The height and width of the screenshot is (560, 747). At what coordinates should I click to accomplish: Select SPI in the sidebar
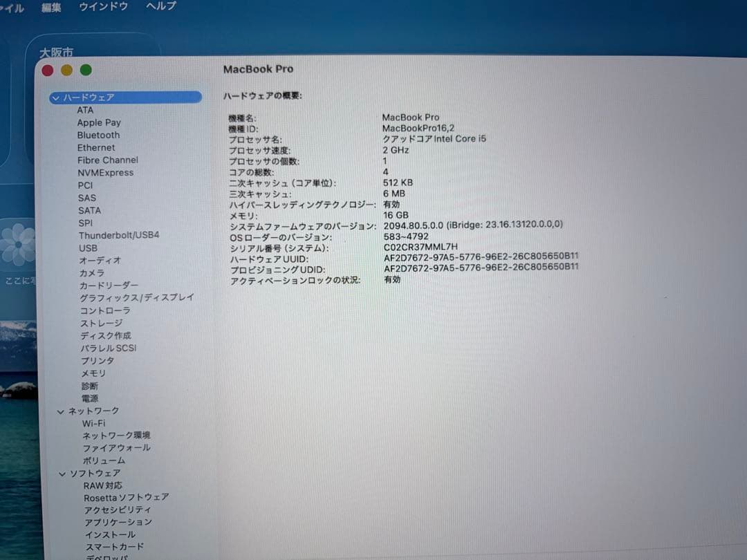point(86,223)
